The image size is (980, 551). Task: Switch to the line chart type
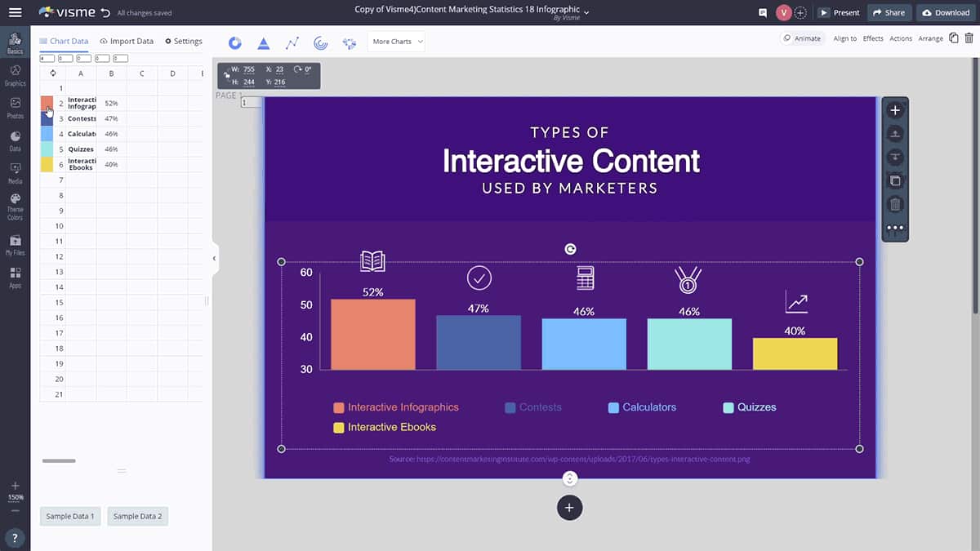click(292, 42)
